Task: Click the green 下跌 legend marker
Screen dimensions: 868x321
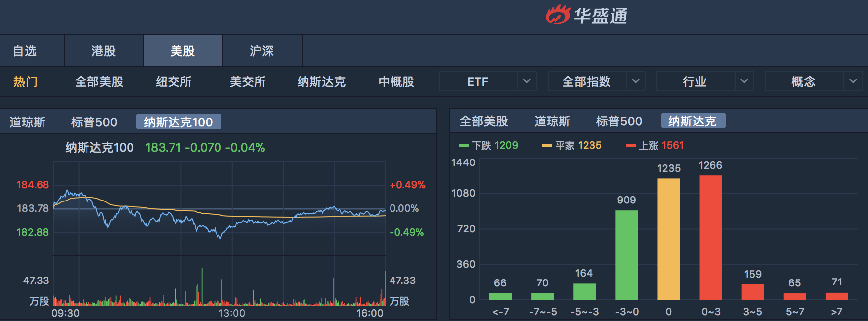Action: click(463, 146)
